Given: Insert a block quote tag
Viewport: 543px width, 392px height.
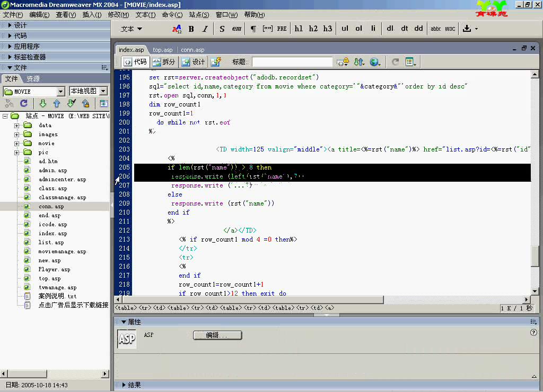Looking at the screenshot, I should [x=268, y=29].
